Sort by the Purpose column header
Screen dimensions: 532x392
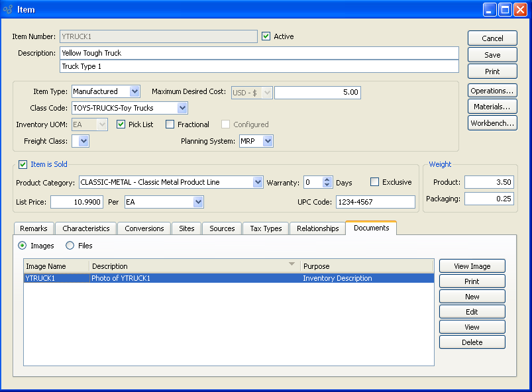(367, 266)
